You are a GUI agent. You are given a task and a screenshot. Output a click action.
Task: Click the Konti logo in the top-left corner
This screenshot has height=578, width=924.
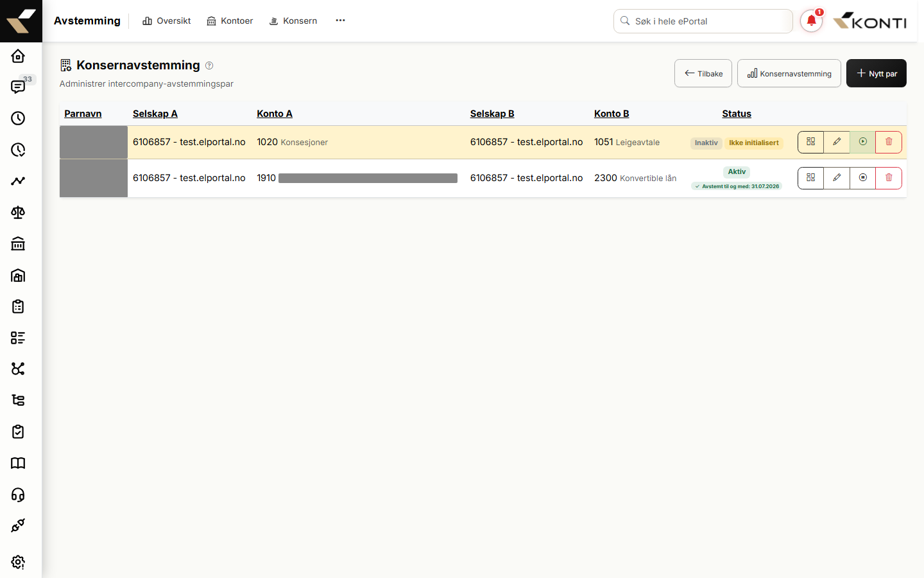coord(21,21)
